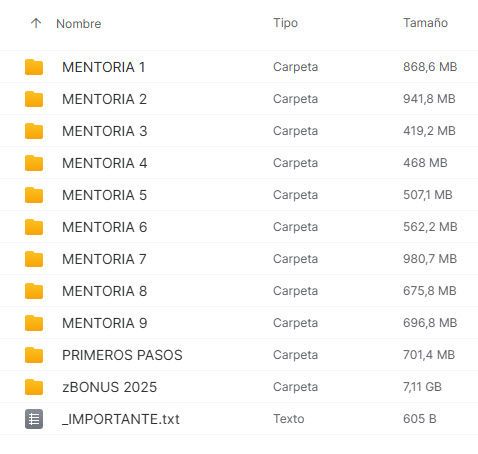This screenshot has height=454, width=478.
Task: Select the MENTORIA 9 folder icon
Action: pyautogui.click(x=34, y=323)
